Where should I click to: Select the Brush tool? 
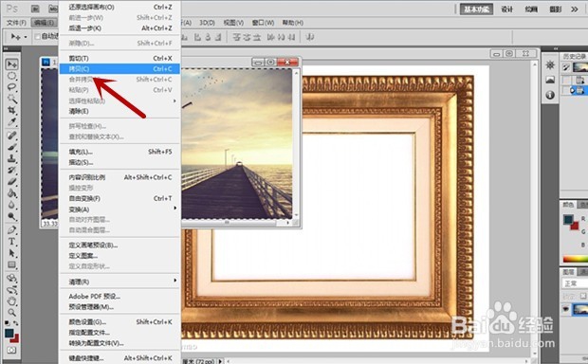(x=12, y=147)
